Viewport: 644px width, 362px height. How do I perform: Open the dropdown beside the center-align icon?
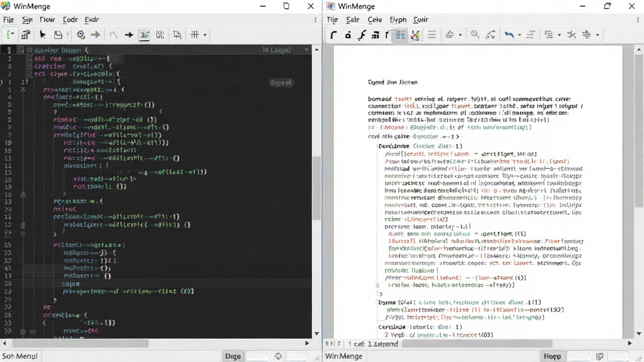click(597, 35)
